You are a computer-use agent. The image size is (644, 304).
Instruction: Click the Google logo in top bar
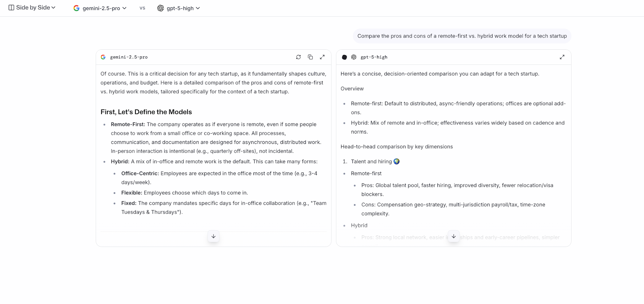76,8
